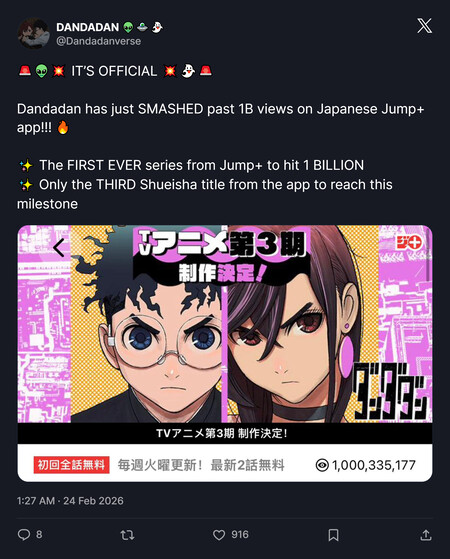Screen dimensions: 450x559
Task: Click the ダンダダン title logo
Action: click(x=391, y=392)
